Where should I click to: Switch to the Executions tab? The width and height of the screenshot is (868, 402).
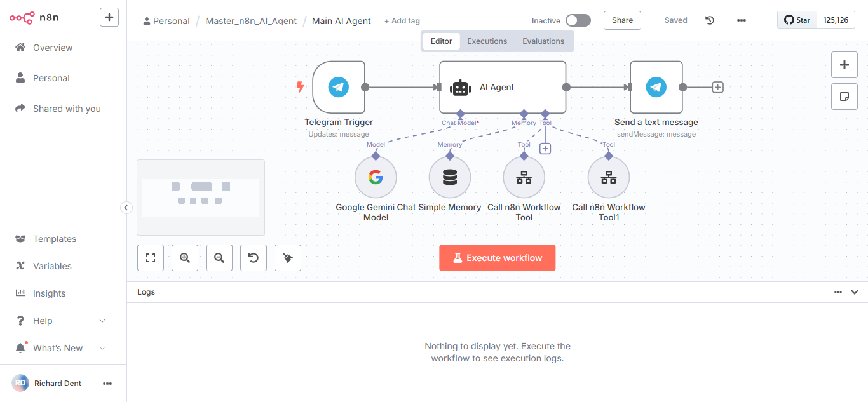(x=487, y=41)
